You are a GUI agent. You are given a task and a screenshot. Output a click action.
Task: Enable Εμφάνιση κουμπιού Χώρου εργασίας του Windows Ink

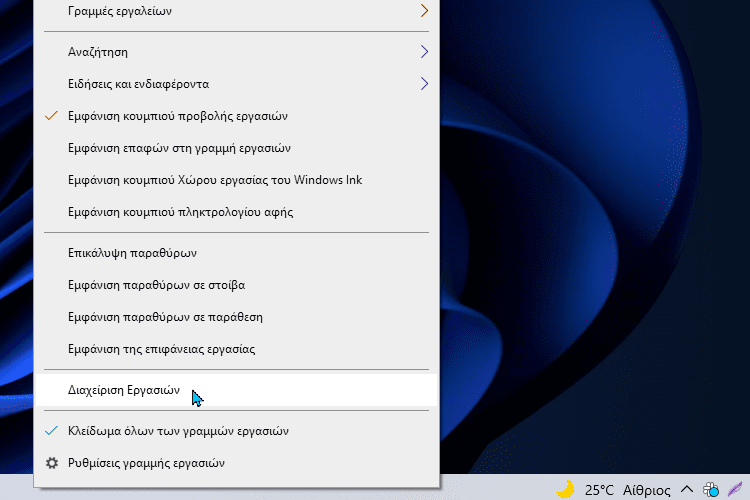pyautogui.click(x=214, y=180)
